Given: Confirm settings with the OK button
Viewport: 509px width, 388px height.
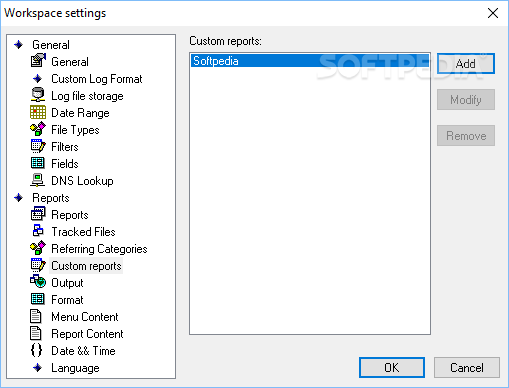Looking at the screenshot, I should [x=392, y=368].
